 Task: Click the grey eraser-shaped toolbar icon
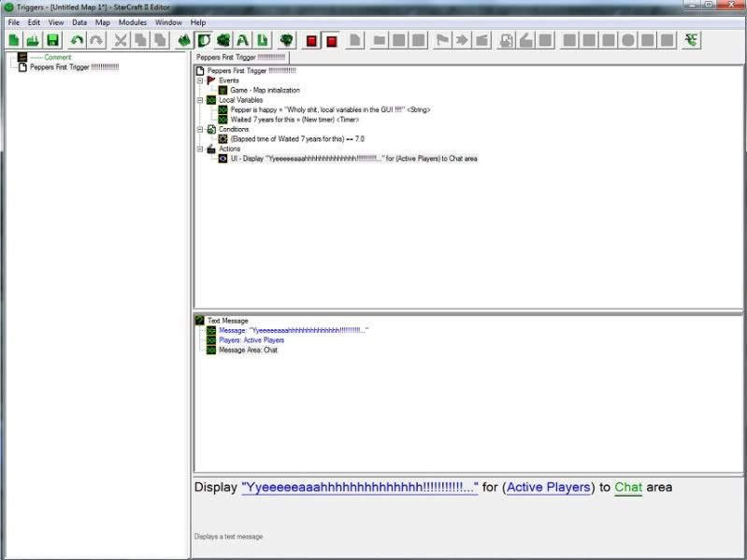(525, 40)
